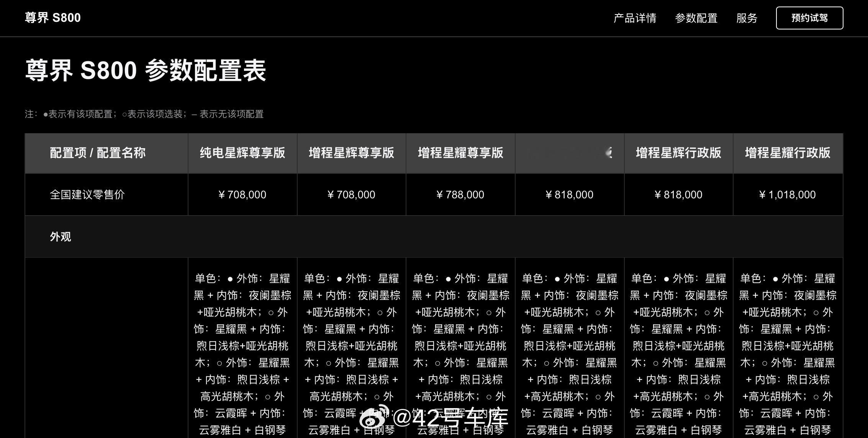Screen dimensions: 868x438
Task: Select the 增程星耀尊享版 column header
Action: [x=460, y=153]
